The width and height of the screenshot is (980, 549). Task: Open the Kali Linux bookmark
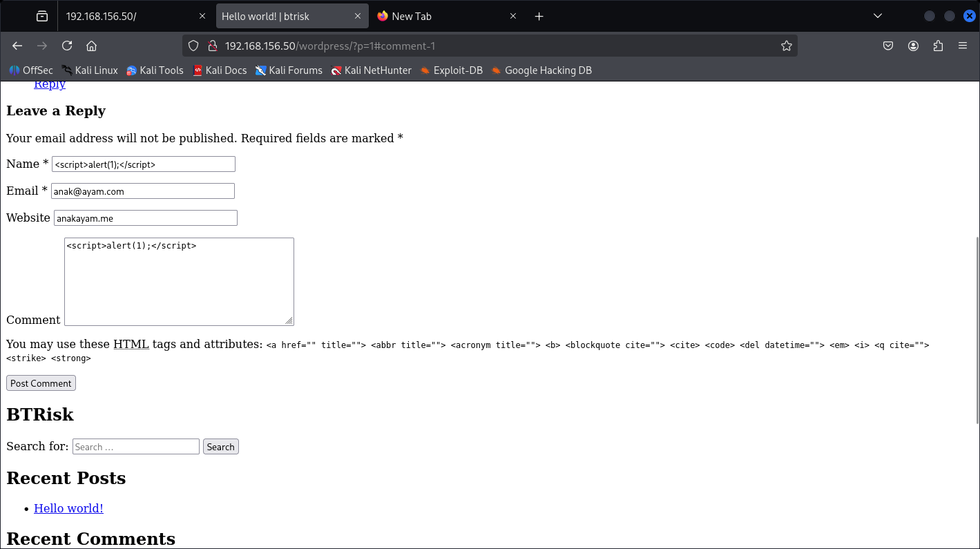point(90,70)
